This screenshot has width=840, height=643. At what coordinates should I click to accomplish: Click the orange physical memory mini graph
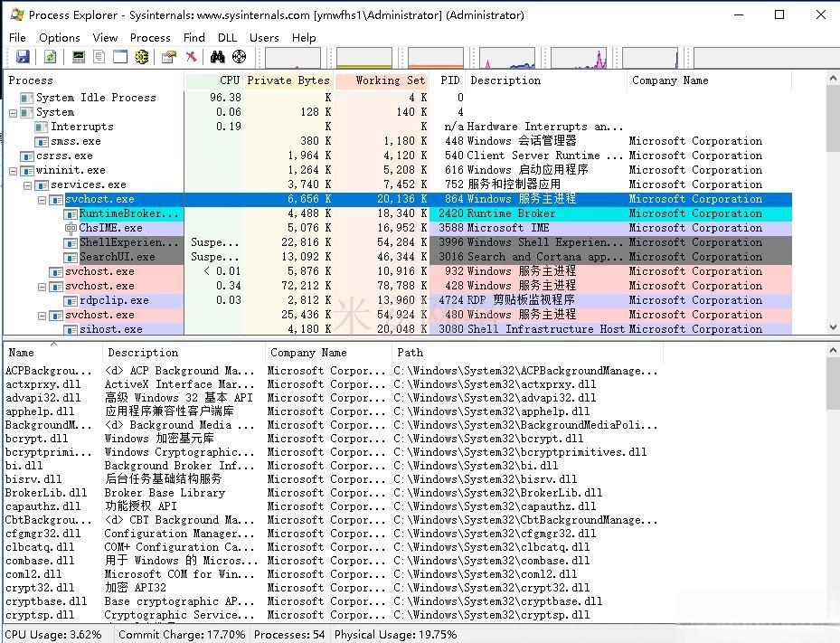pyautogui.click(x=436, y=58)
